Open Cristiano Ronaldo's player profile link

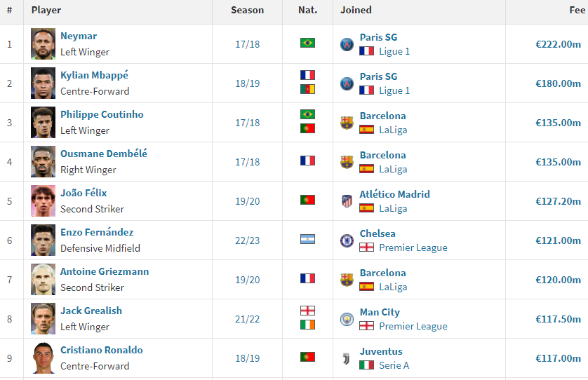(101, 350)
